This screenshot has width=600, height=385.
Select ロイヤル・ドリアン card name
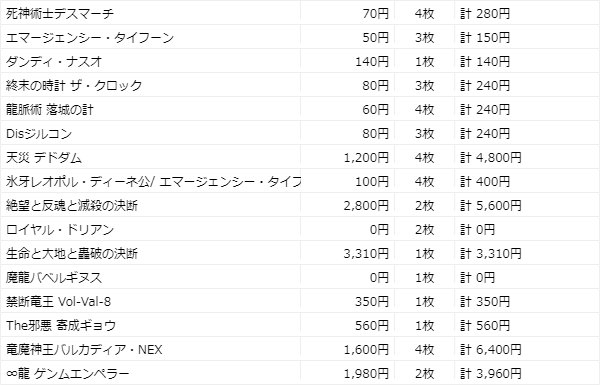(x=60, y=230)
